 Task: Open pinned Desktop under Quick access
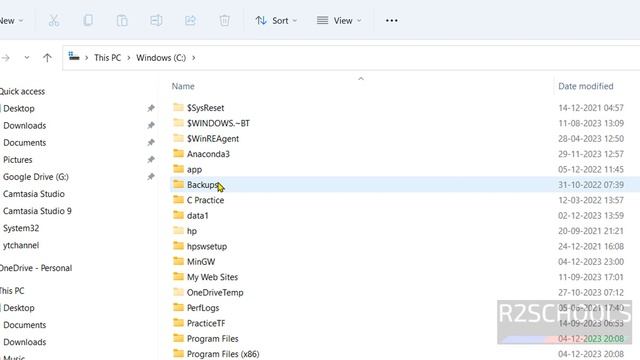(x=19, y=109)
